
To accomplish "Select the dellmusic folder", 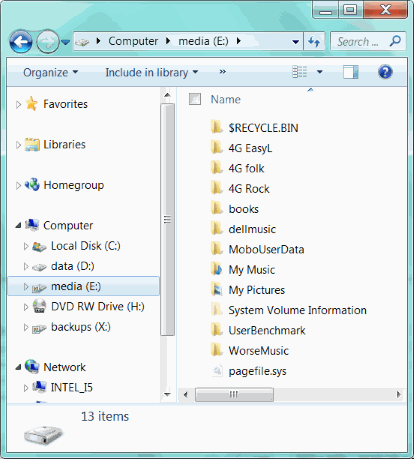I will point(252,229).
